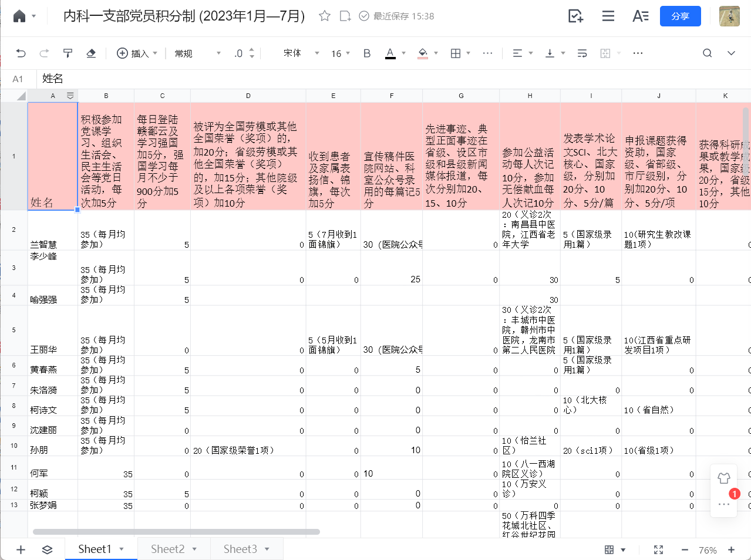This screenshot has height=560, width=751.
Task: Click the blue 分享 share button
Action: coord(680,16)
